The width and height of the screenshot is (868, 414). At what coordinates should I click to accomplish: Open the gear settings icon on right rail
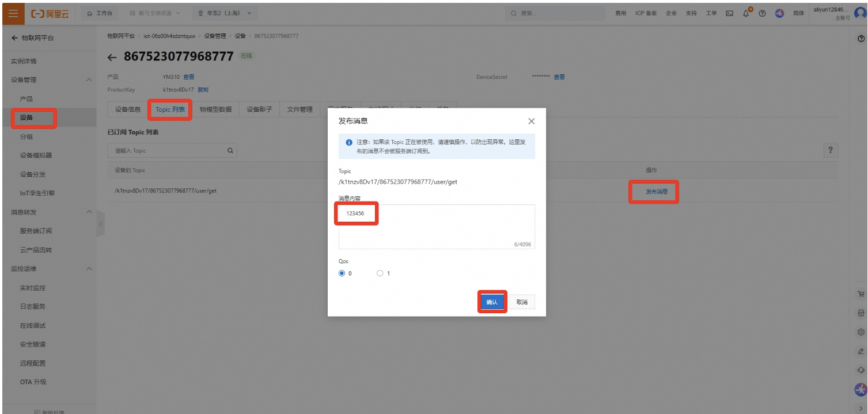pyautogui.click(x=861, y=332)
